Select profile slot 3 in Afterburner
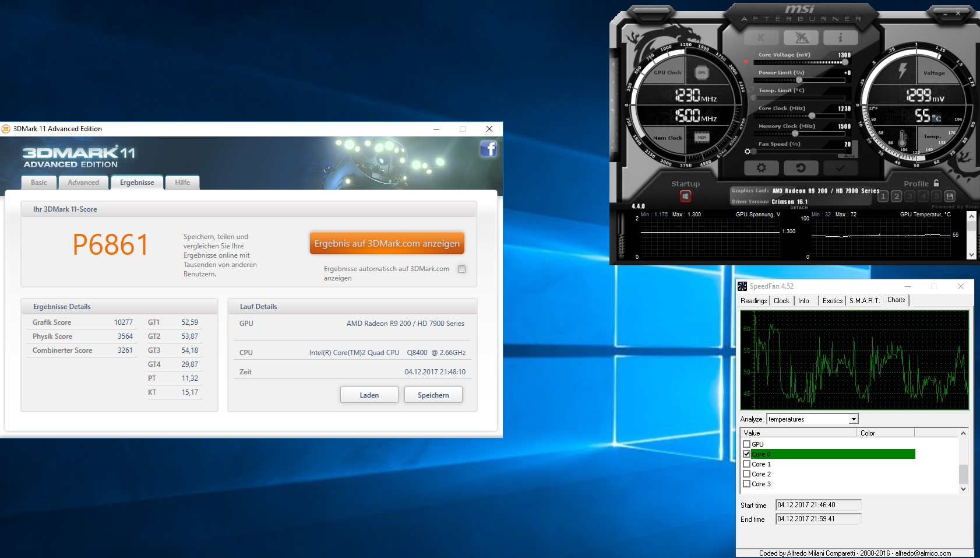The height and width of the screenshot is (558, 980). coord(910,196)
